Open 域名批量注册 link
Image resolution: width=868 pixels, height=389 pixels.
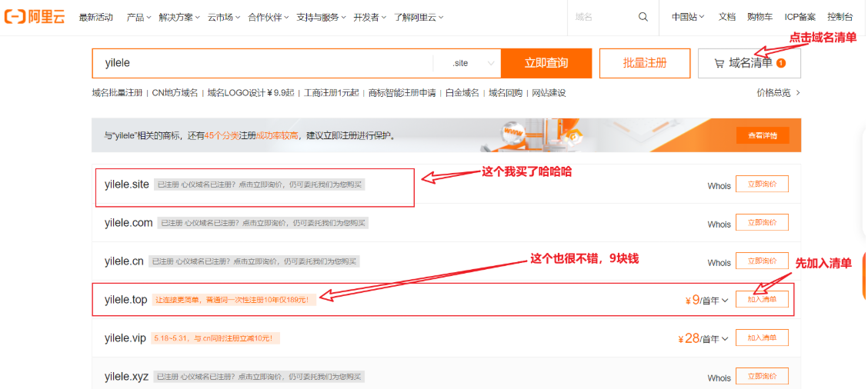pyautogui.click(x=117, y=93)
